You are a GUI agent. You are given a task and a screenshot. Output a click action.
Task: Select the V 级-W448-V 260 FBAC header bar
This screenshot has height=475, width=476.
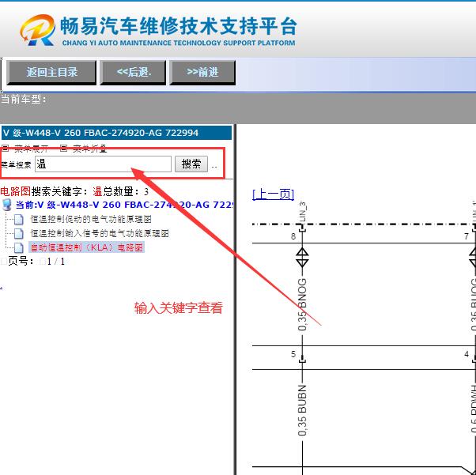[x=116, y=133]
